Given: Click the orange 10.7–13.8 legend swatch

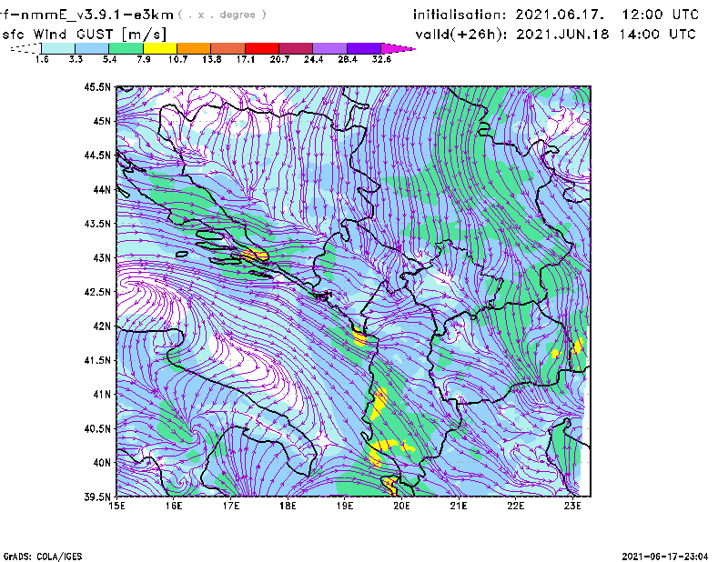Looking at the screenshot, I should (x=194, y=48).
